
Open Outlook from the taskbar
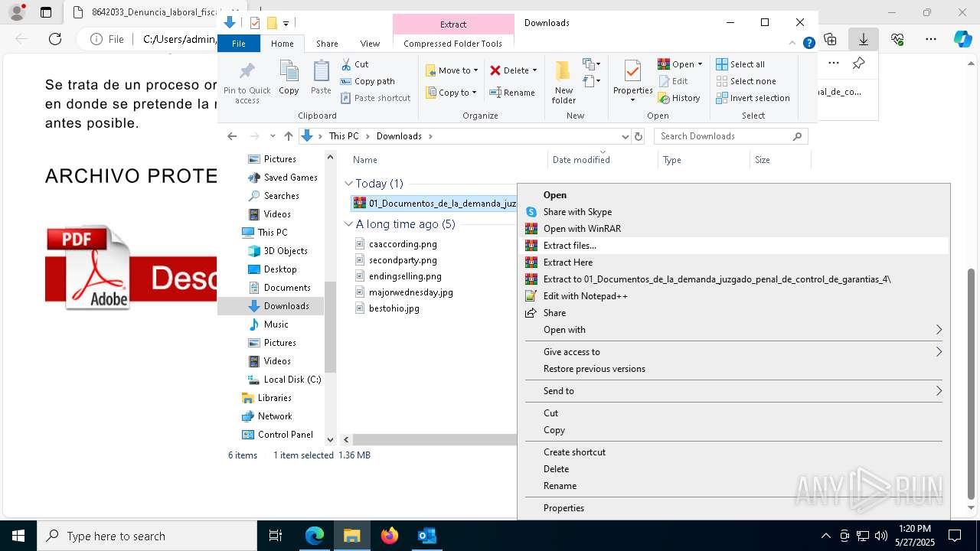[x=426, y=536]
